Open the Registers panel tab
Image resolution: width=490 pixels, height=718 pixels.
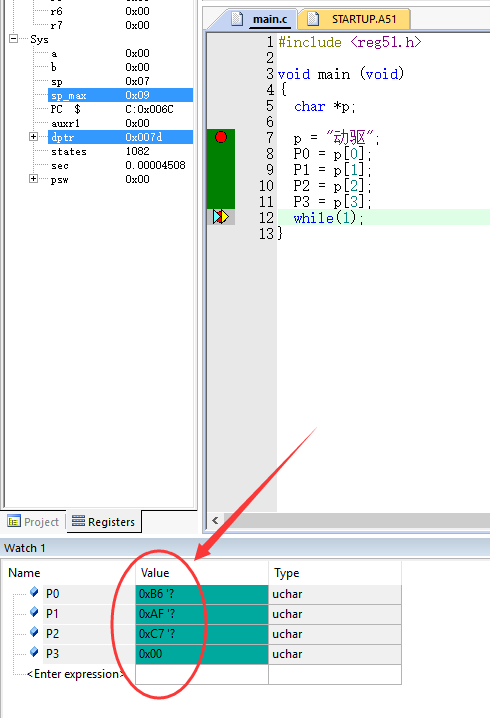click(104, 522)
